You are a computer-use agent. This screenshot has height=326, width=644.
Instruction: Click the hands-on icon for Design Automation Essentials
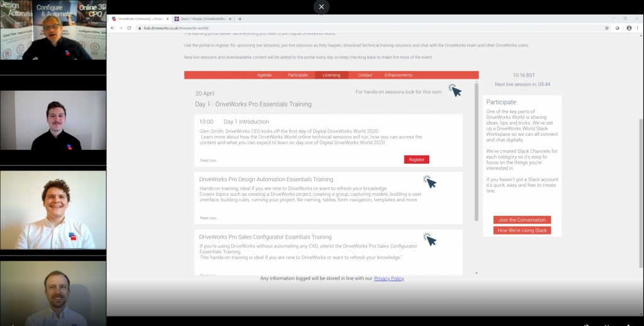click(x=430, y=182)
